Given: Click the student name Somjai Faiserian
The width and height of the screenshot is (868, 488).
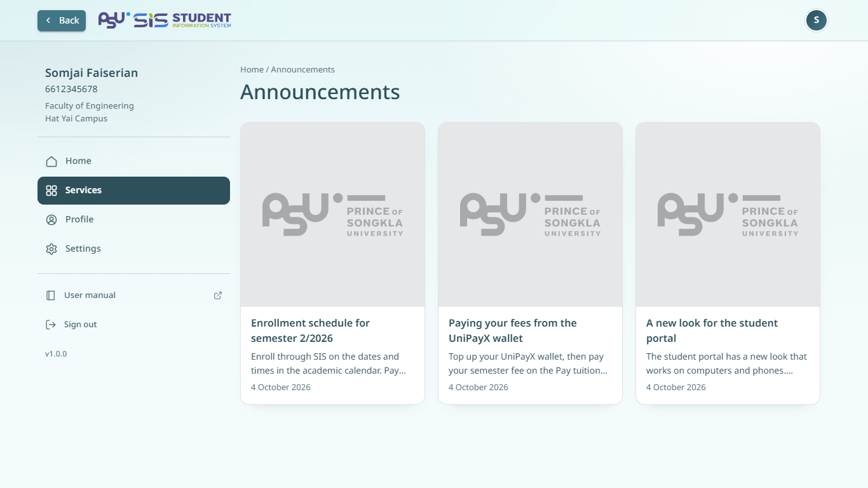Looking at the screenshot, I should pos(92,73).
